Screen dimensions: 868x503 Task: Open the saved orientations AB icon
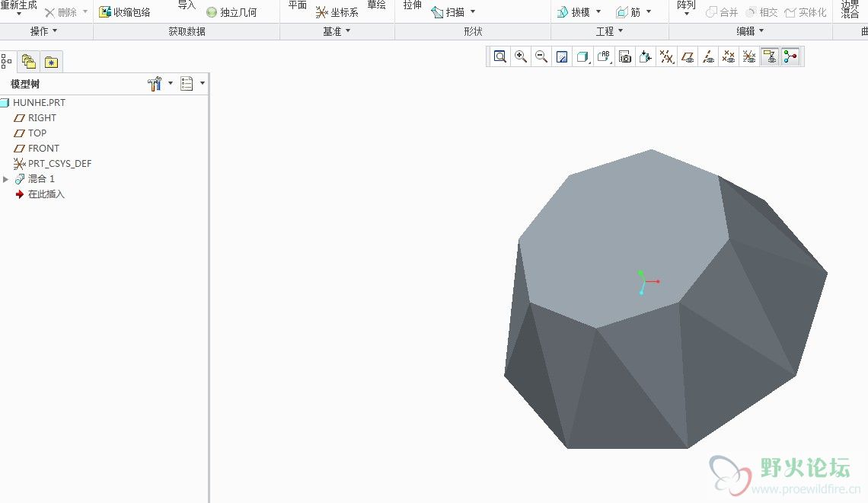point(604,56)
